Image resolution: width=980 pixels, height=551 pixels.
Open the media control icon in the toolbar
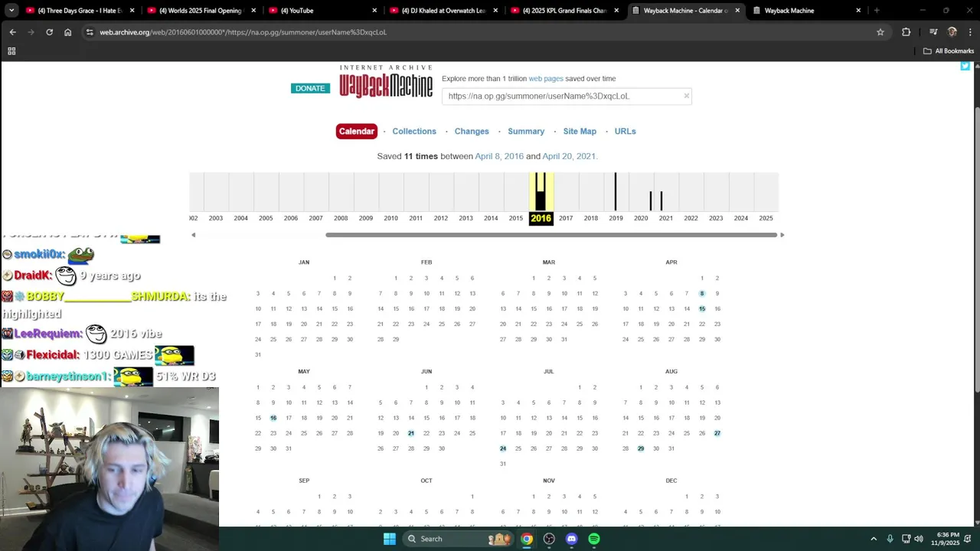point(933,32)
